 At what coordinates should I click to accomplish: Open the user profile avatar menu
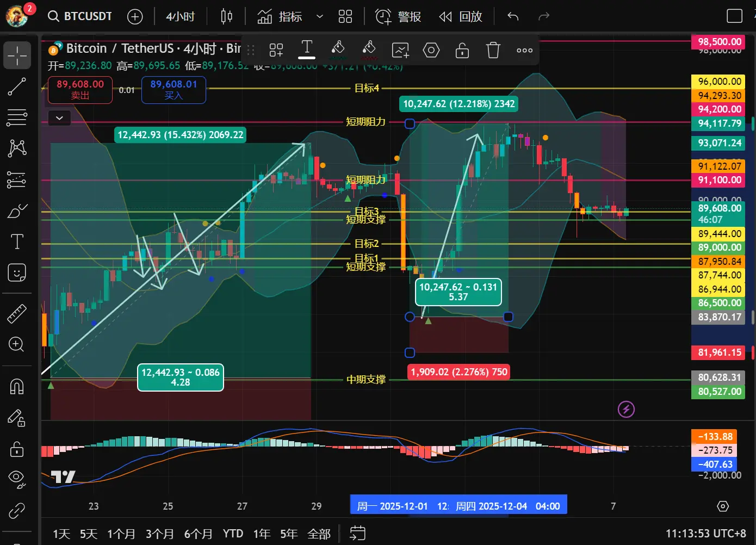click(x=17, y=15)
